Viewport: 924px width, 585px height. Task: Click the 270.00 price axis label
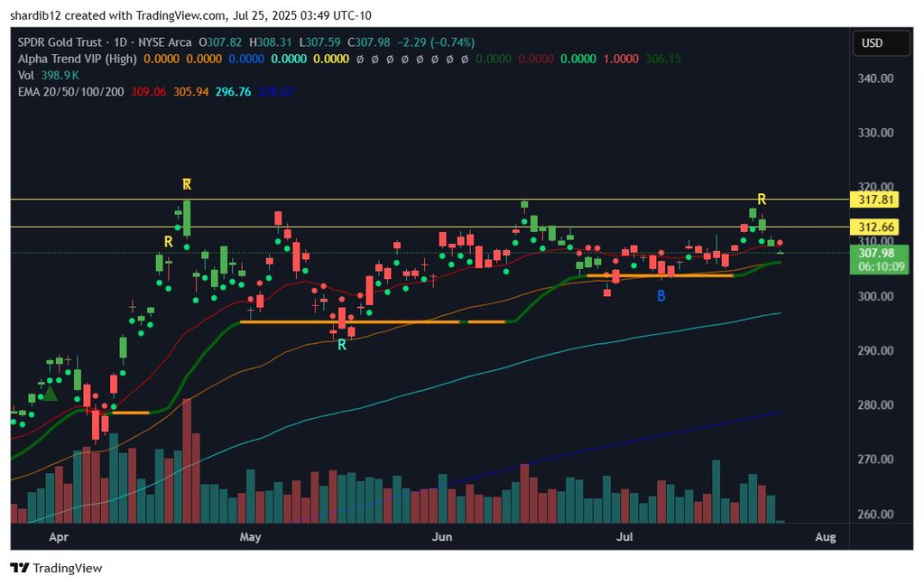click(x=875, y=460)
